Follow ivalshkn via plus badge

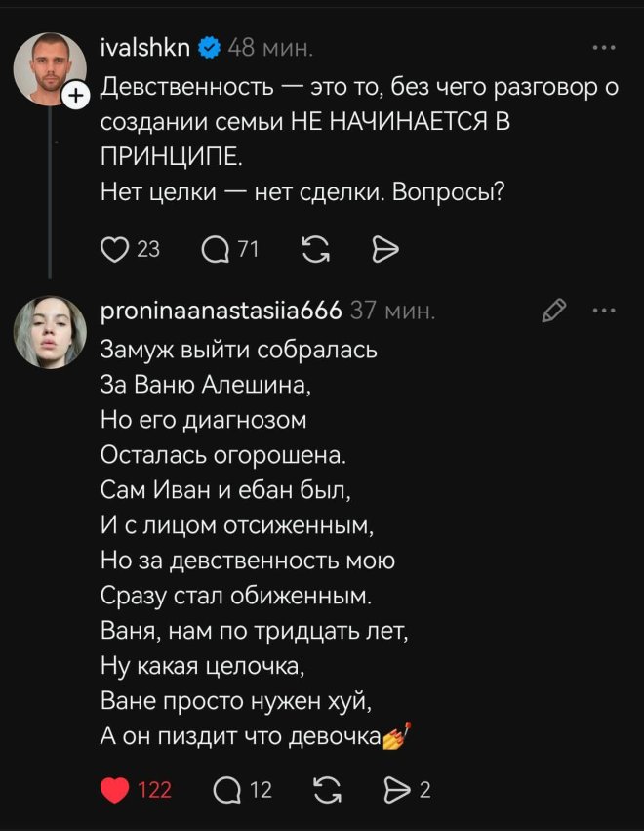(76, 96)
